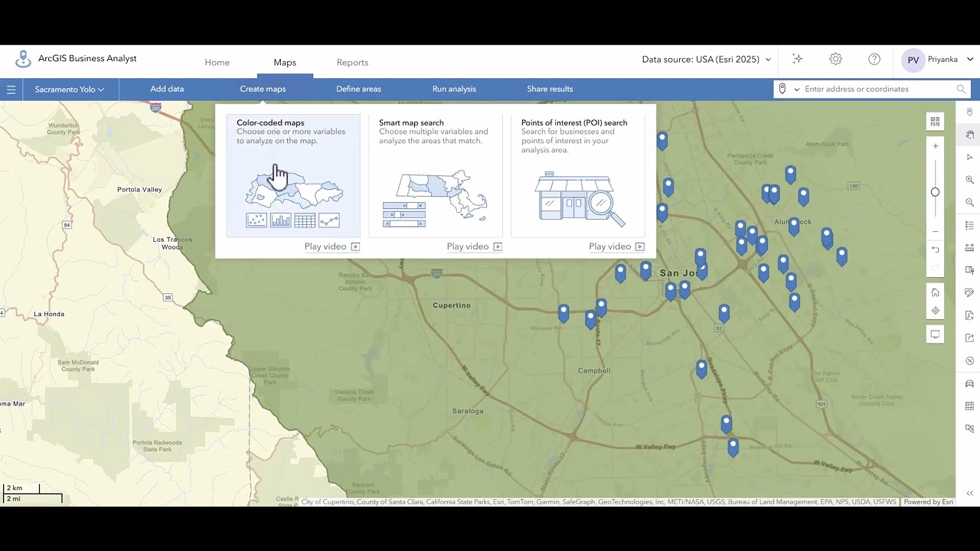980x551 pixels.
Task: Open the measure ruler tool
Action: 969,247
